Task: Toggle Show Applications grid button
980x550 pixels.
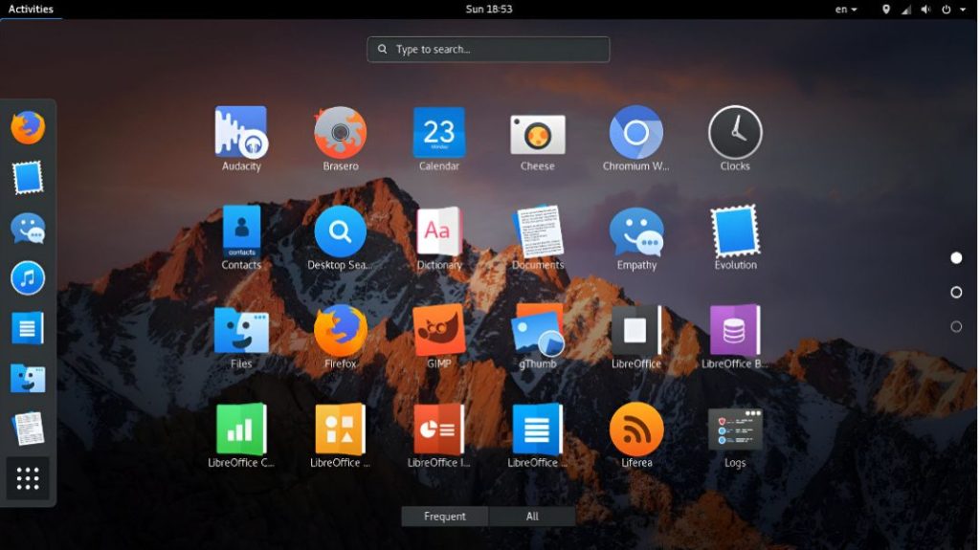Action: (x=28, y=478)
